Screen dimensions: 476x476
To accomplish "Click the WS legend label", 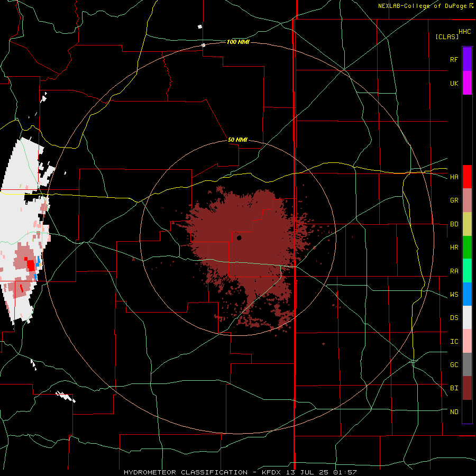I will [x=454, y=295].
